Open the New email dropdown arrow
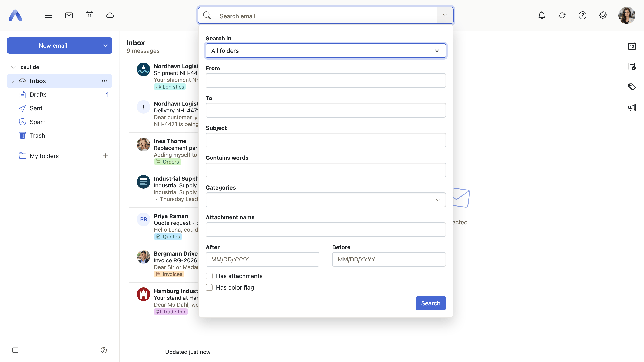The image size is (644, 362). click(x=105, y=46)
